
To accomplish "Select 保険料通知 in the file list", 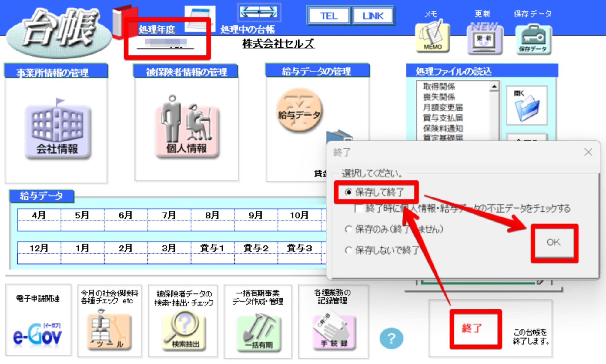I will [x=443, y=128].
